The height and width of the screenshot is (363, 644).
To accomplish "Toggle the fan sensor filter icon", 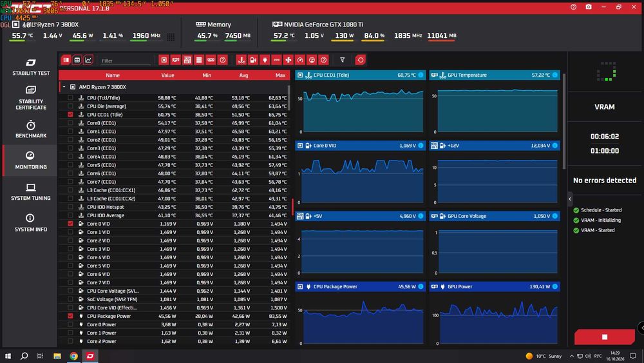I will pyautogui.click(x=289, y=60).
